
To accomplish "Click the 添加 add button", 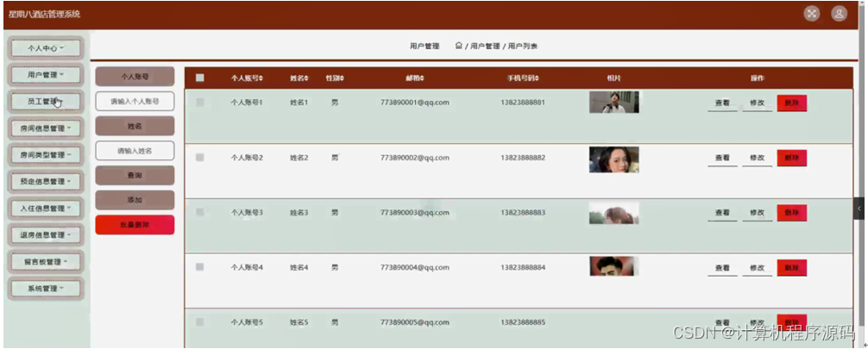I will (x=135, y=200).
